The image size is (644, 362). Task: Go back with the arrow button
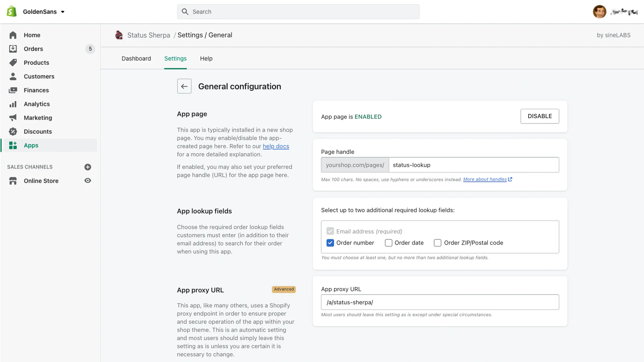[x=184, y=86]
